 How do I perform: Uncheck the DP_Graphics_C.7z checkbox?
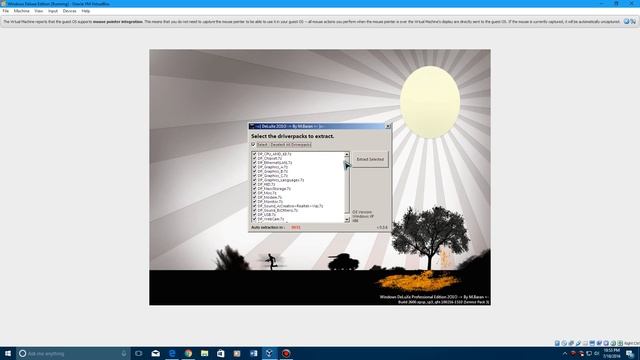[x=254, y=176]
